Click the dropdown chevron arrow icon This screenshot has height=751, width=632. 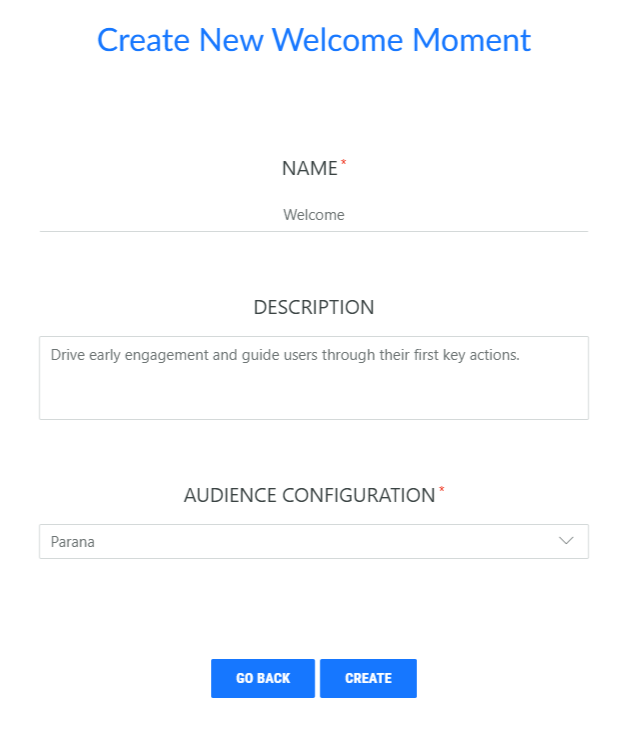566,541
